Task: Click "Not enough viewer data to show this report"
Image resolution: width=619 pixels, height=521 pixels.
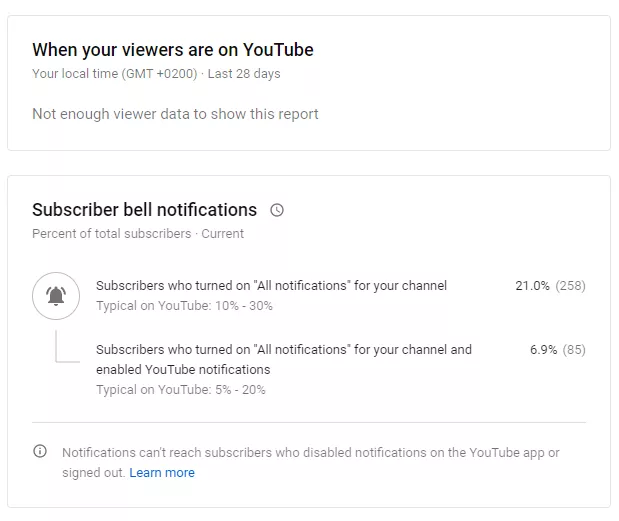Action: click(x=175, y=114)
